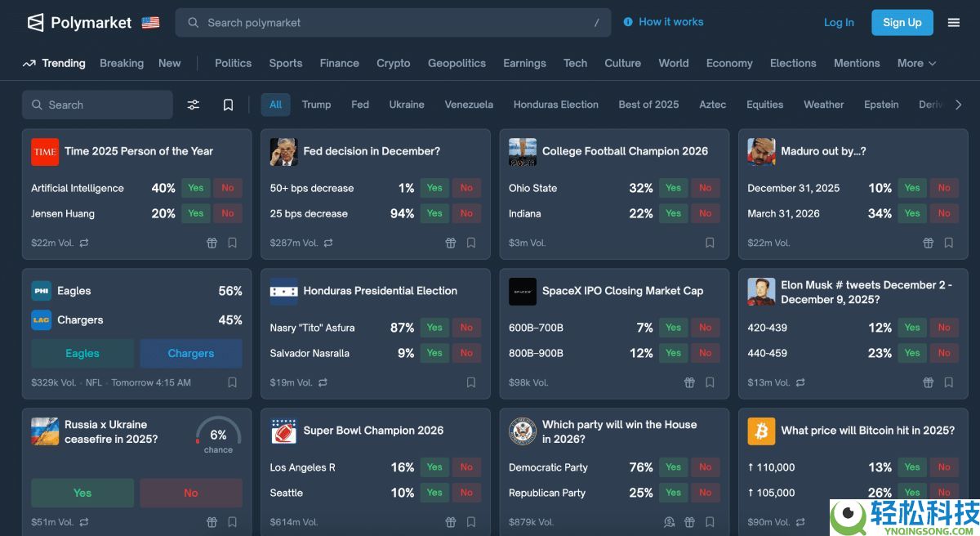Switch to the Crypto category tab
This screenshot has width=980, height=536.
click(393, 63)
